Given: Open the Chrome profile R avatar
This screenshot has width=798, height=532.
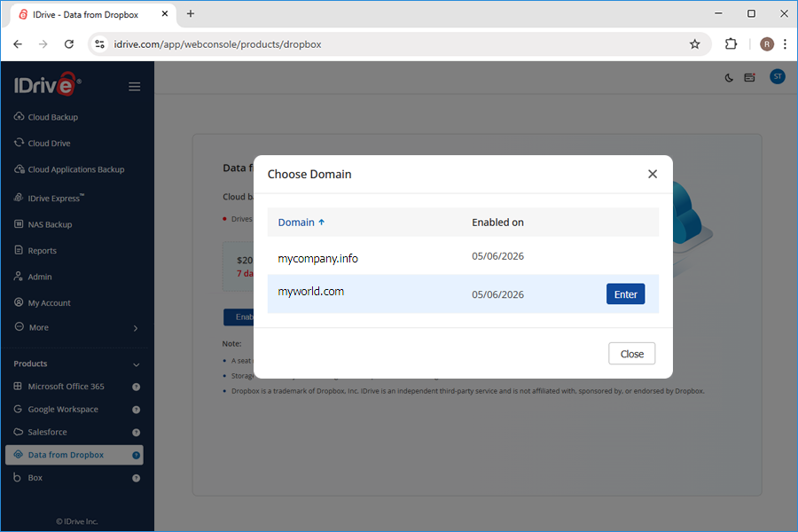Looking at the screenshot, I should click(766, 44).
